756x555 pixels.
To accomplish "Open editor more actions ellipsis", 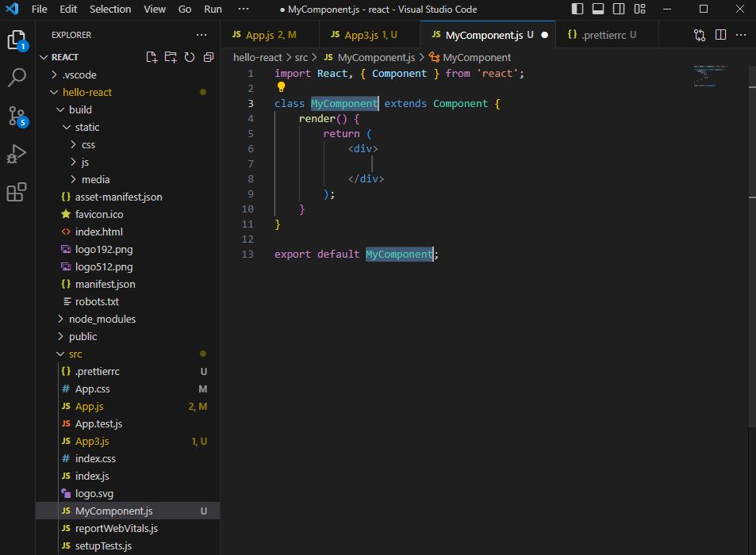I will 741,35.
